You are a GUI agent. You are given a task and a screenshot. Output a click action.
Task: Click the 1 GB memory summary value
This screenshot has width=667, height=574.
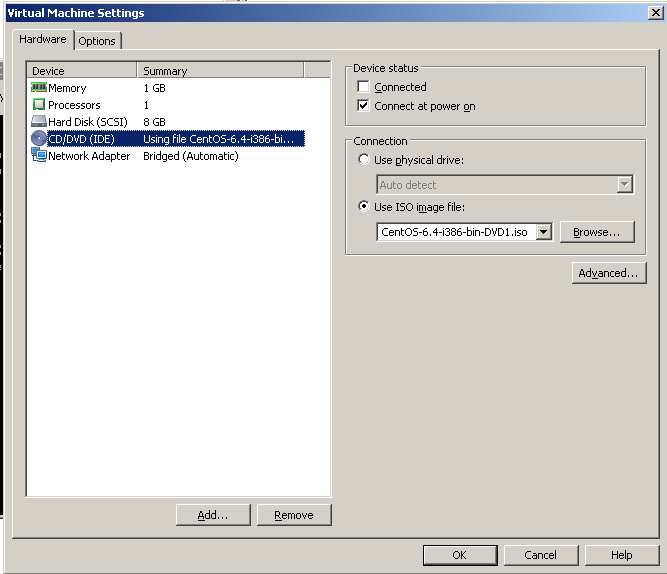154,88
